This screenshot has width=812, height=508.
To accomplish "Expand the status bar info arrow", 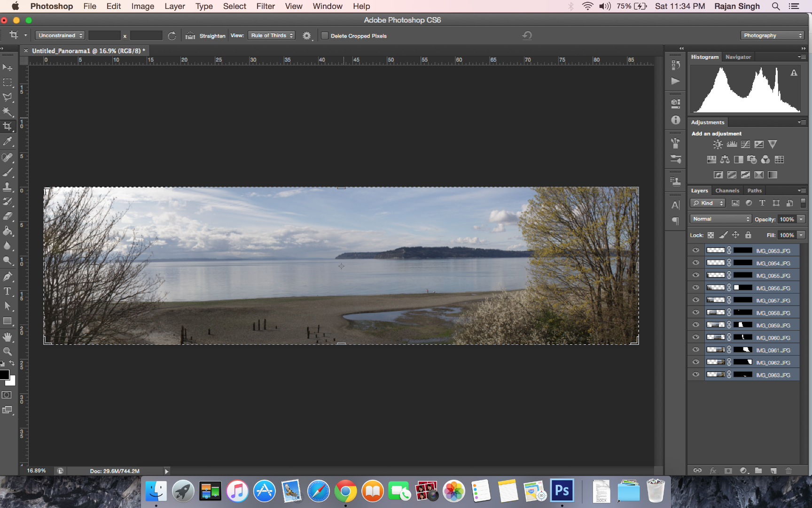I will click(x=166, y=471).
